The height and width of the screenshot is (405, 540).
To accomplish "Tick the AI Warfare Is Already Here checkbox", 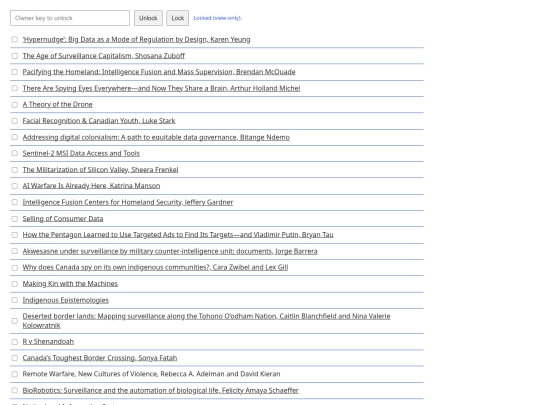I will 14,186.
